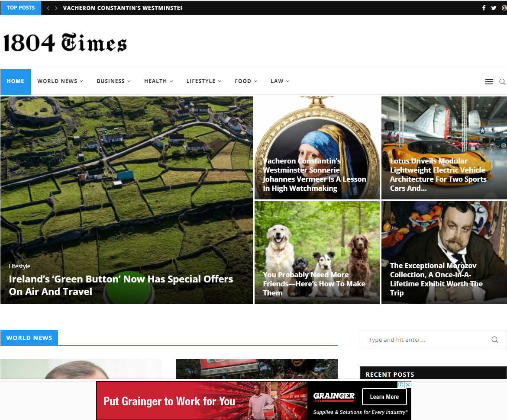The width and height of the screenshot is (507, 420).
Task: Open Vacheron Constantin's Westminster Sonnerie article
Action: click(314, 174)
